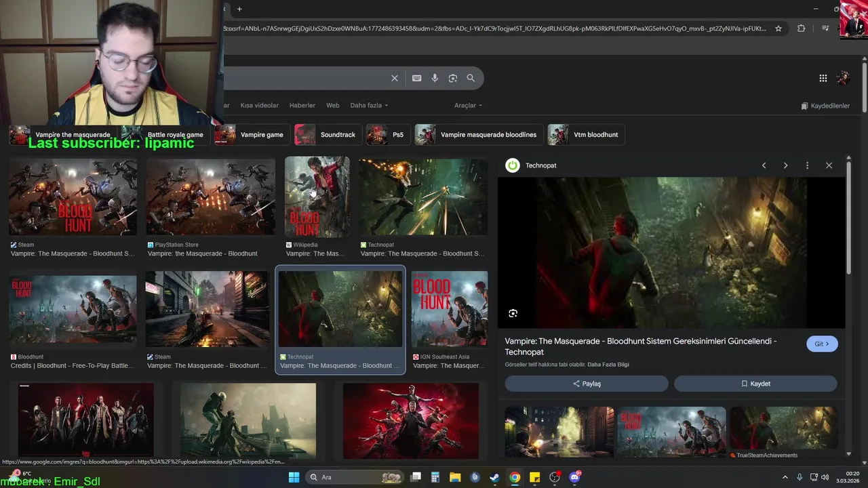Open Steam from the taskbar
This screenshot has width=868, height=488.
coord(494,477)
